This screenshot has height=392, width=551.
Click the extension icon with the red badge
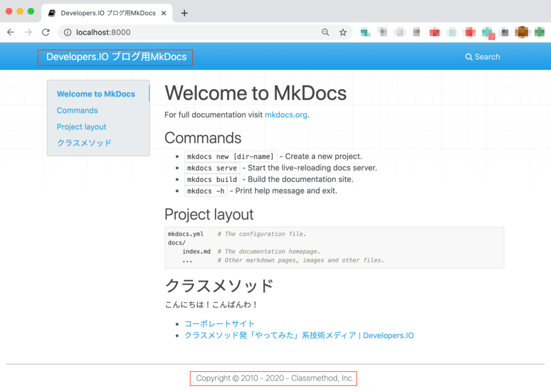point(487,33)
